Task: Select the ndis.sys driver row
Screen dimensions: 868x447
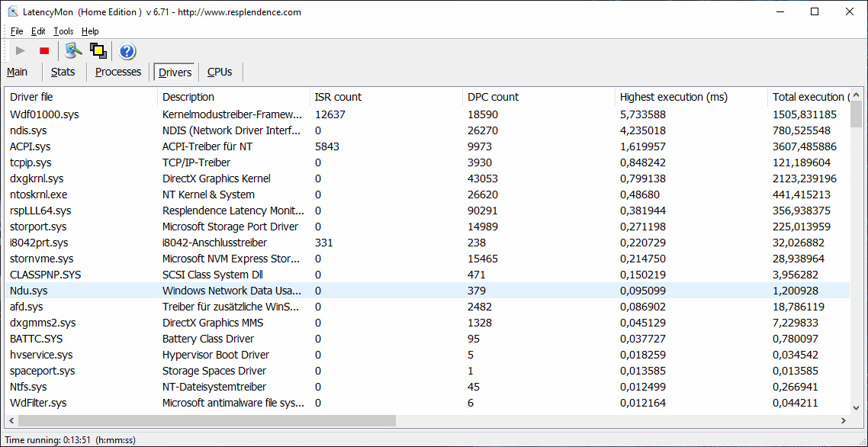Action: (x=427, y=130)
